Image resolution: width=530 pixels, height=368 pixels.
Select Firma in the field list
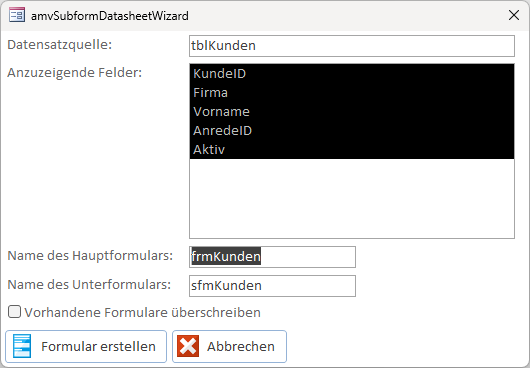[352, 93]
